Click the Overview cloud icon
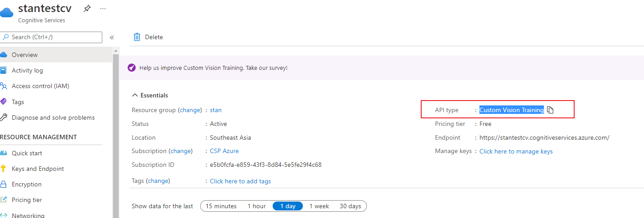 4,55
